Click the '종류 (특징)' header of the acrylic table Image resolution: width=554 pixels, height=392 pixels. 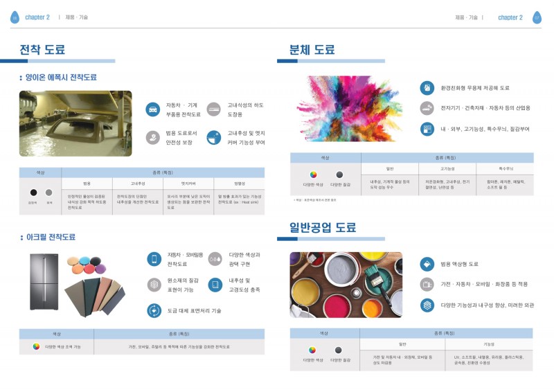[179, 334]
